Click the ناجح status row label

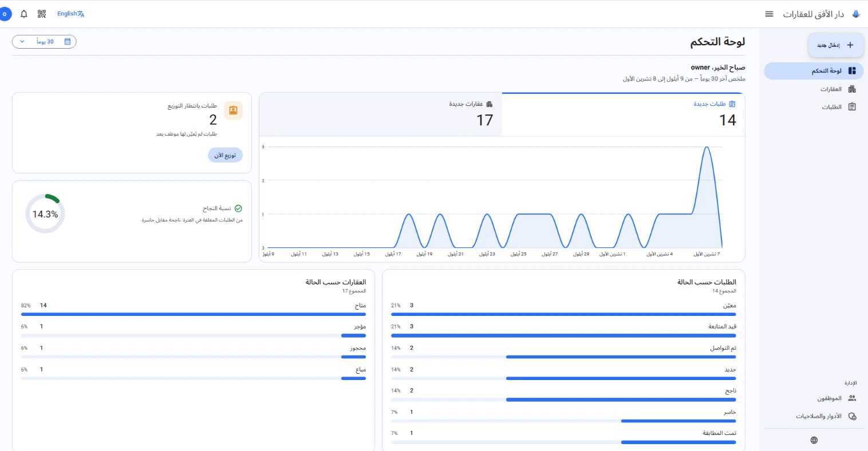[x=731, y=391]
